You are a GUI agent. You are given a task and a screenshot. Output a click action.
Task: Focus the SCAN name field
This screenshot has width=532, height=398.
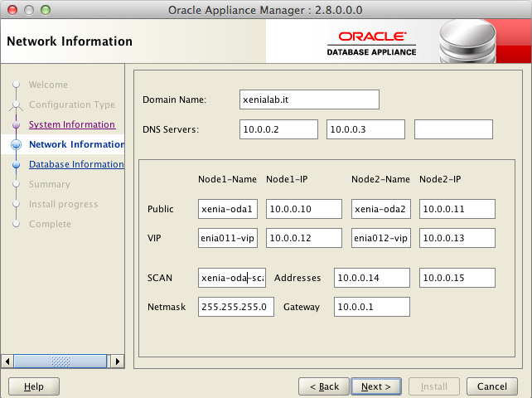click(232, 278)
